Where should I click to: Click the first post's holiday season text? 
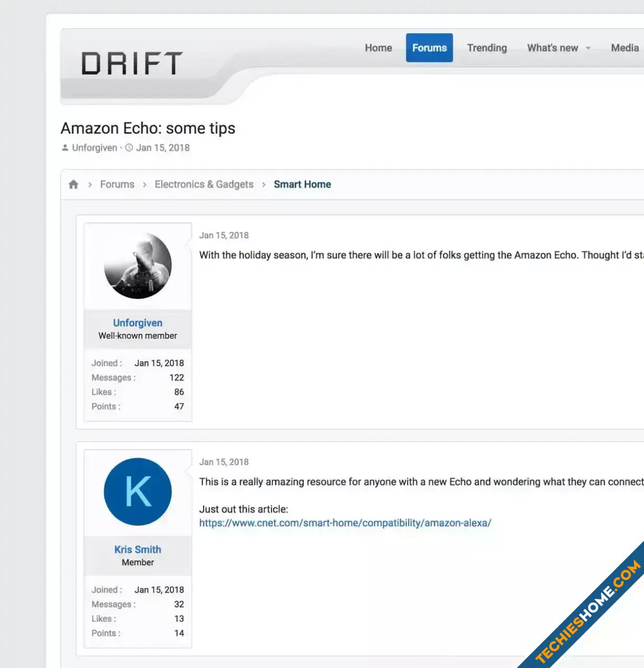(422, 255)
